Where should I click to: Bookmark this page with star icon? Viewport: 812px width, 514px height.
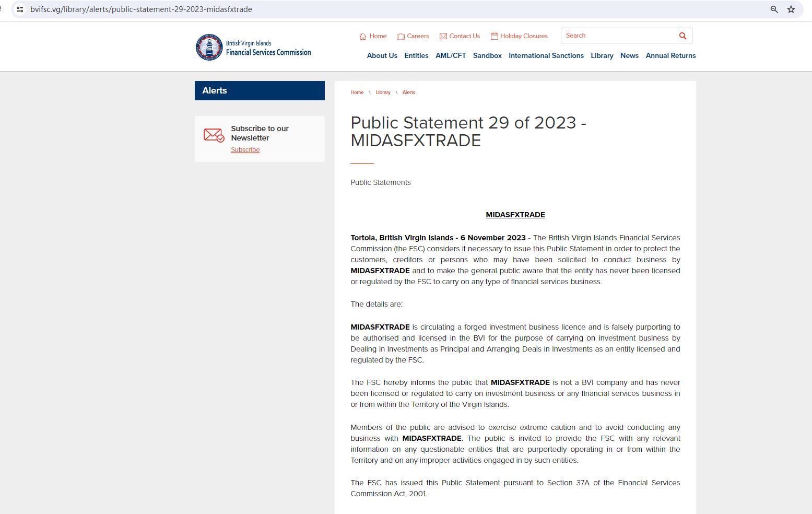click(x=791, y=9)
